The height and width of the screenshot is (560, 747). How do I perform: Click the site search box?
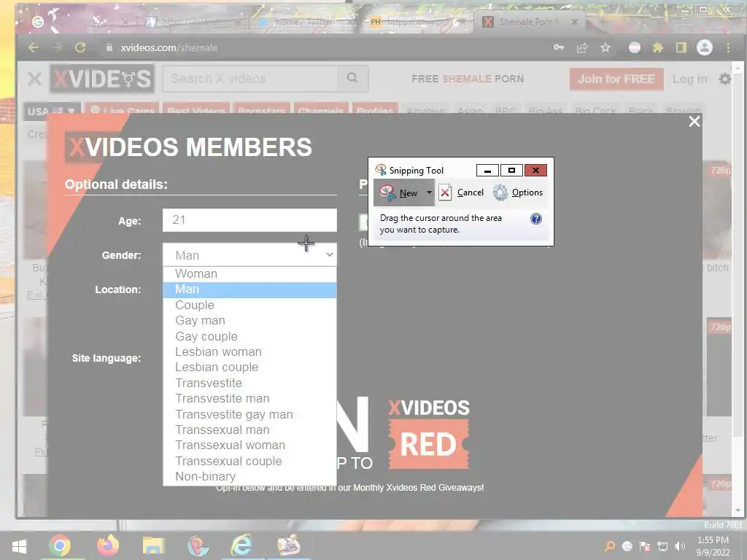coord(250,79)
